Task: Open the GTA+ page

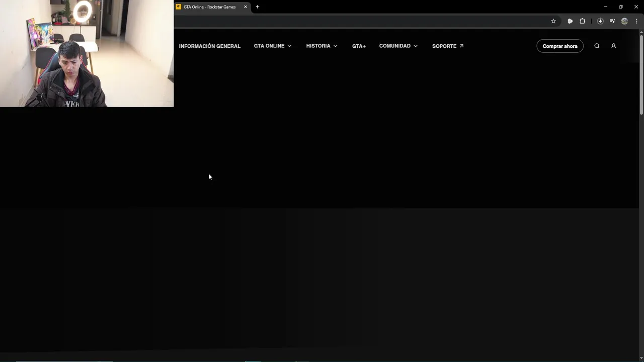Action: pos(359,46)
